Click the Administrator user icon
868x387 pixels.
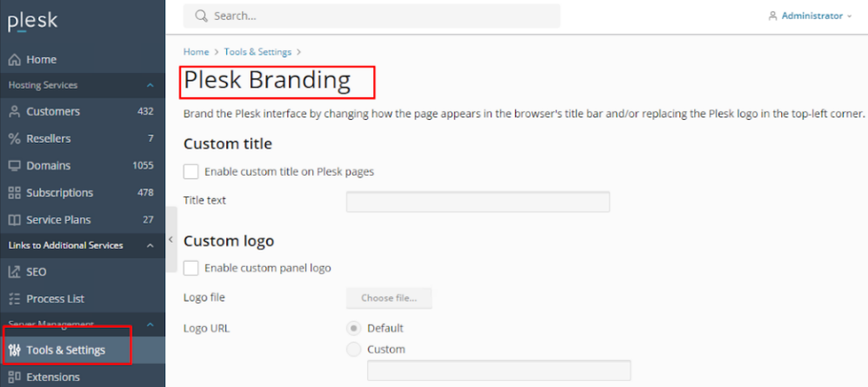tap(773, 16)
